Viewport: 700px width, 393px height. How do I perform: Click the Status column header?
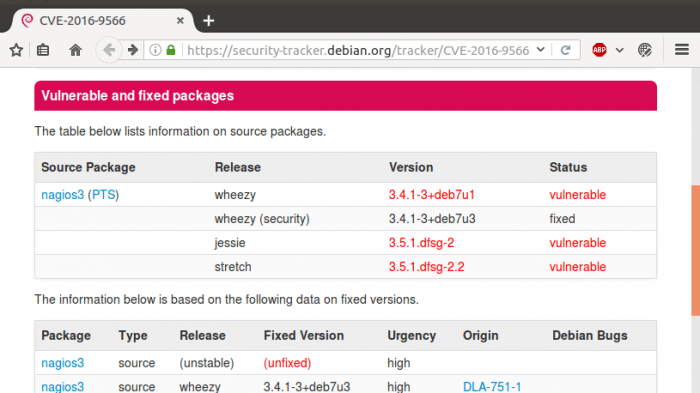point(568,167)
